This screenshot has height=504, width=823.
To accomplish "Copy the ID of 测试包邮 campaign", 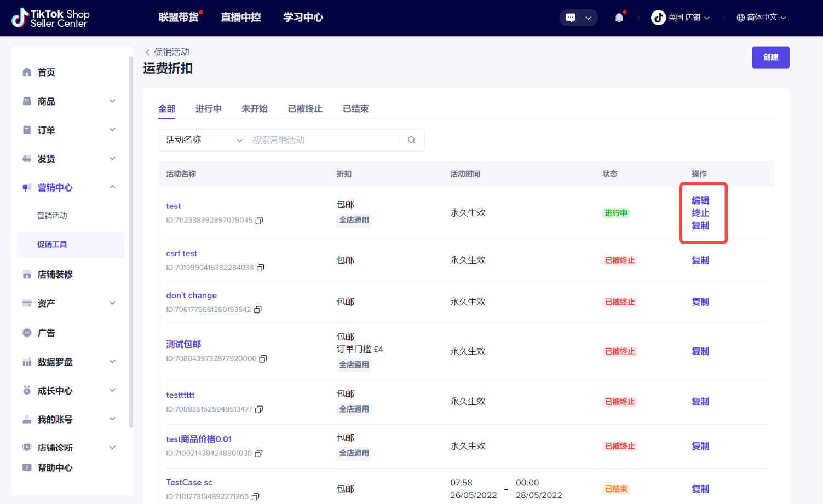I will (263, 359).
